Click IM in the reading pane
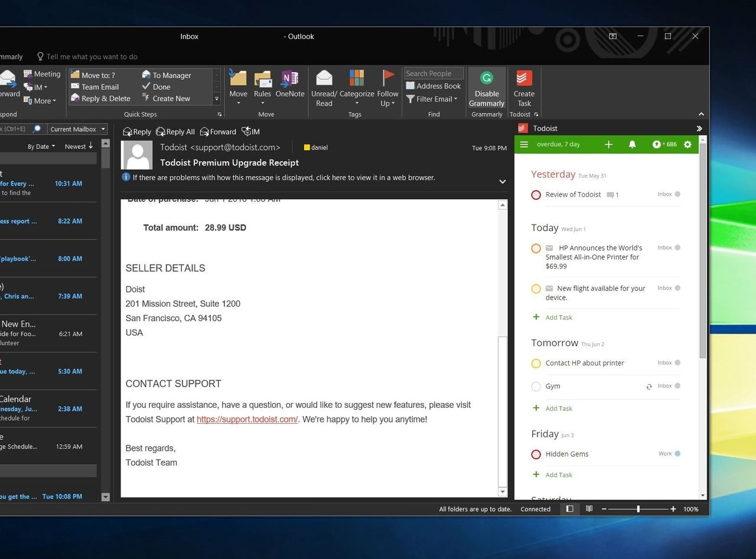The image size is (756, 559). coord(250,132)
